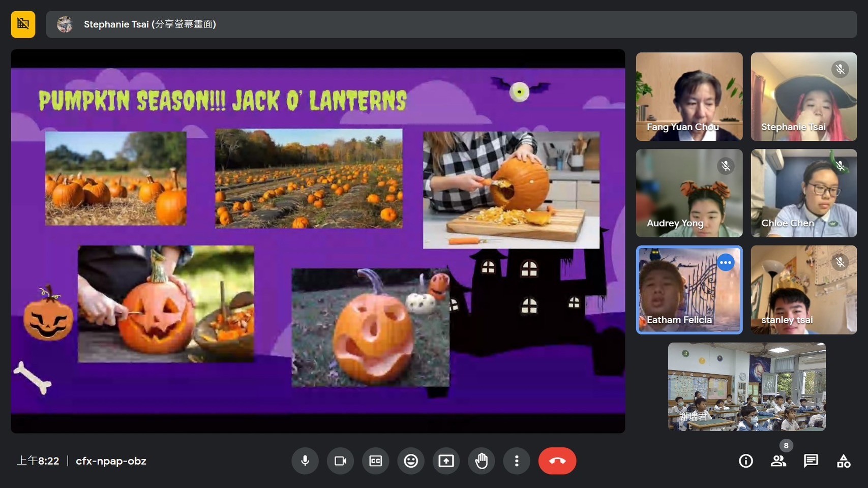Select Audrey Yong's video tile
The width and height of the screenshot is (868, 488).
689,193
